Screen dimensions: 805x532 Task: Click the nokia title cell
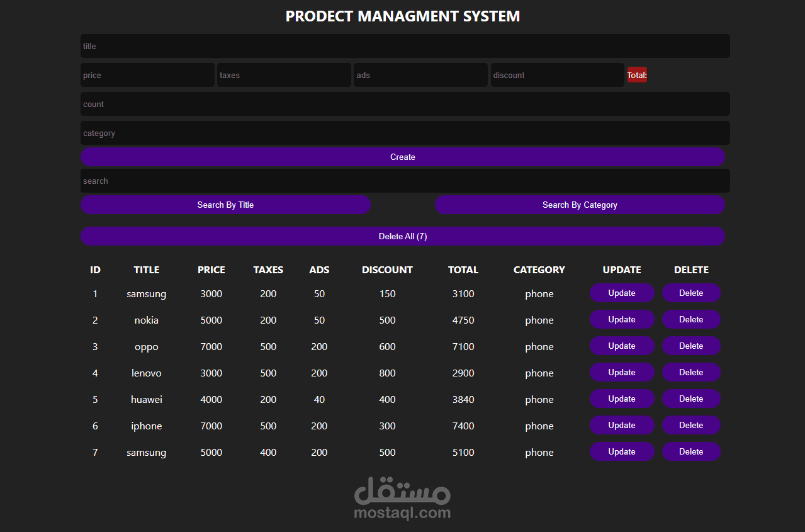pyautogui.click(x=147, y=320)
